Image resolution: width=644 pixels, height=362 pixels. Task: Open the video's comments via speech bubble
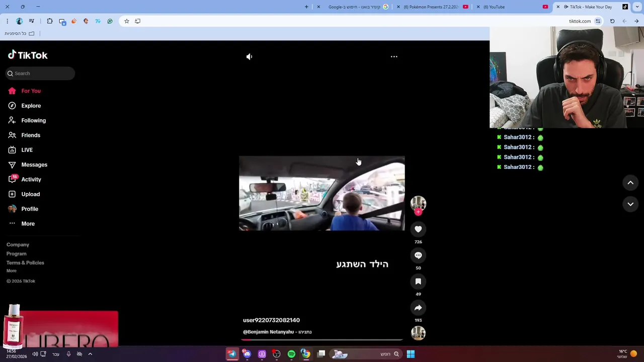click(418, 255)
